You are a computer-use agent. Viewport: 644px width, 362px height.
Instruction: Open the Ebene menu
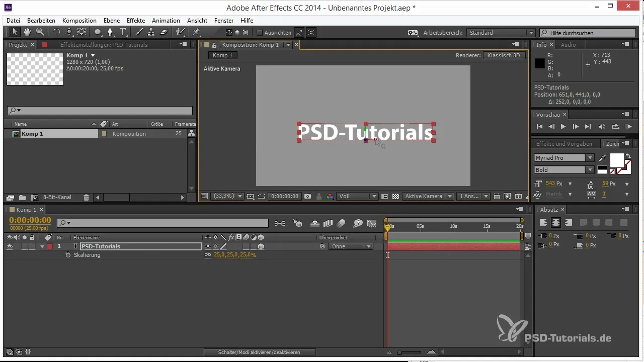(112, 21)
